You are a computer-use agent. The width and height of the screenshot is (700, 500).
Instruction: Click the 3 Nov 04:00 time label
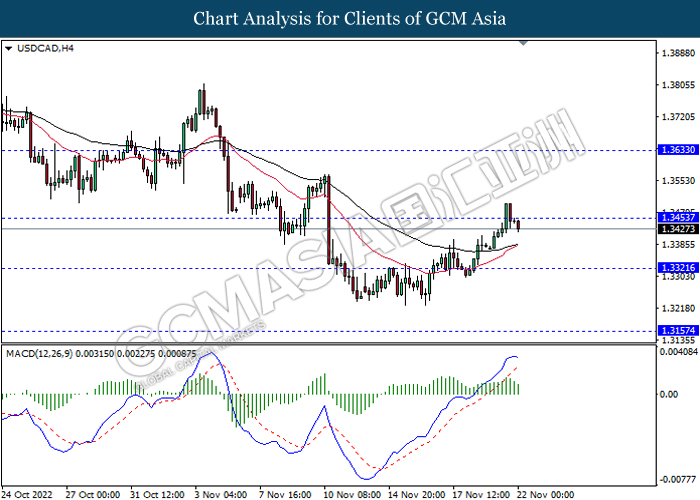[221, 495]
